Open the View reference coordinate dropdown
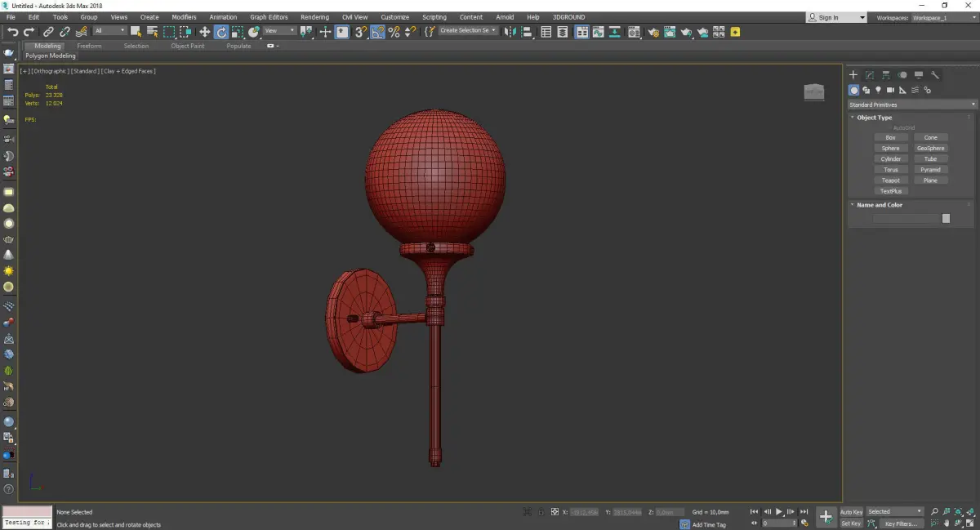The width and height of the screenshot is (980, 530). pyautogui.click(x=280, y=31)
